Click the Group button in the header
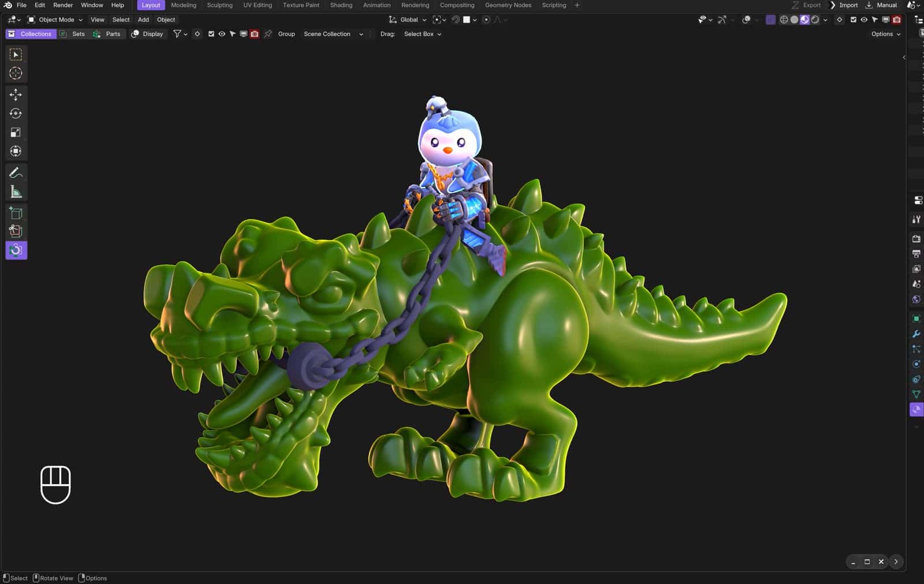924x584 pixels. (x=286, y=33)
